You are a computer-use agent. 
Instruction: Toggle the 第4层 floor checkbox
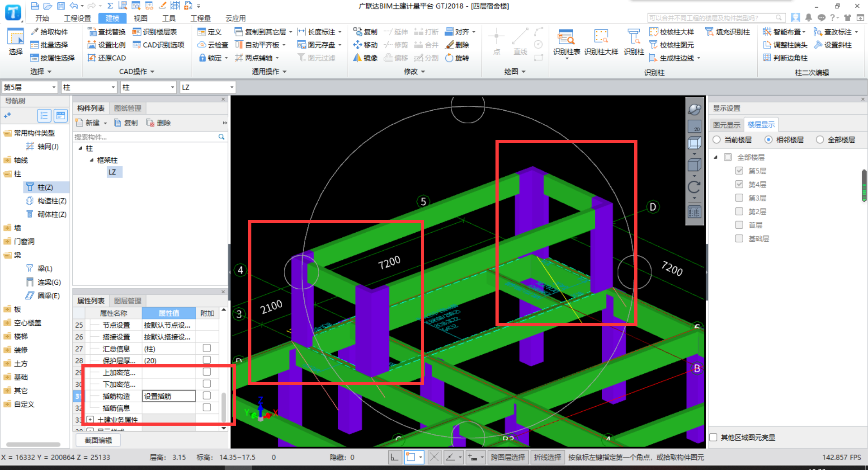[739, 184]
